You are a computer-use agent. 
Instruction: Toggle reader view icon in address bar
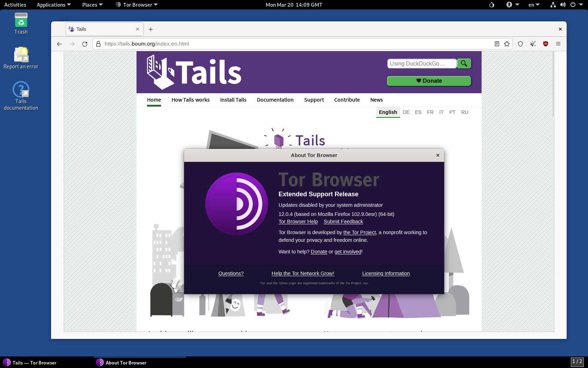(497, 44)
